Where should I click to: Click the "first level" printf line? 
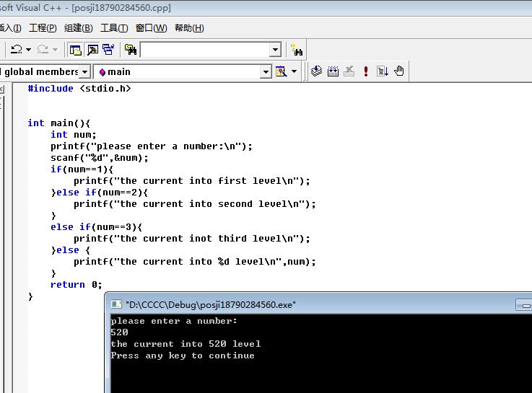click(192, 180)
